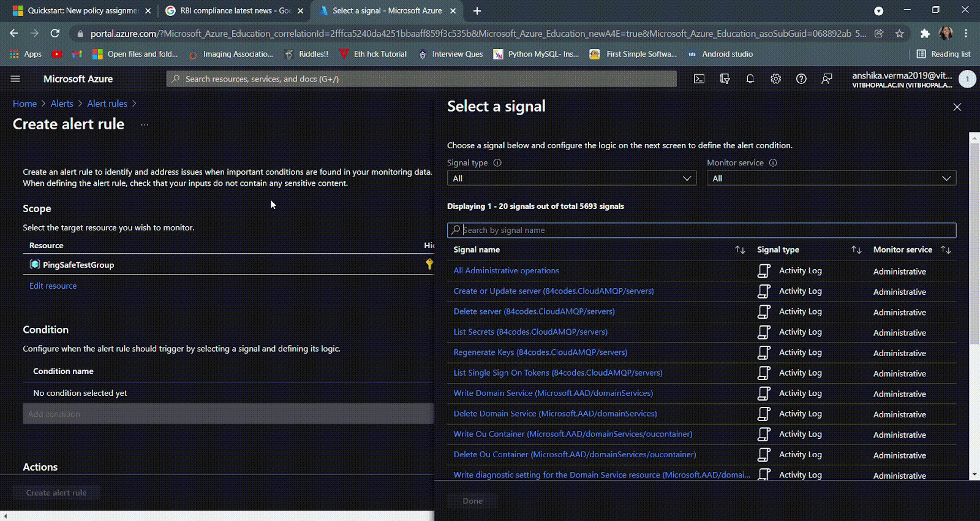980x521 pixels.
Task: Open the help question mark icon
Action: pyautogui.click(x=801, y=79)
